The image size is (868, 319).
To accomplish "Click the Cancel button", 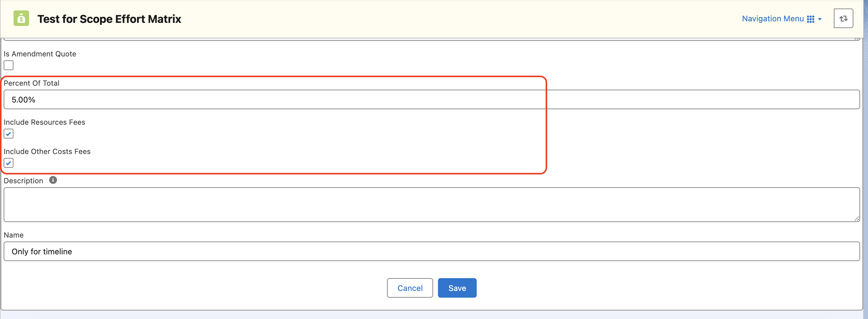I will 410,288.
